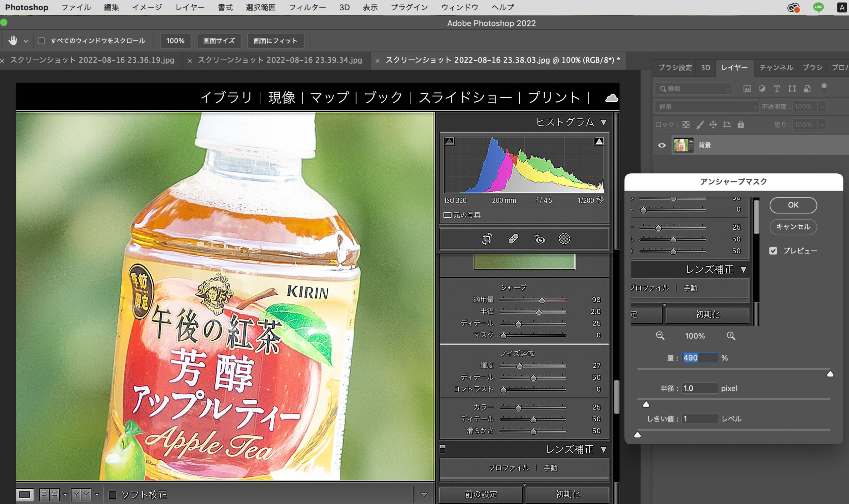
Task: Click the 画面にフィット button
Action: coord(275,41)
